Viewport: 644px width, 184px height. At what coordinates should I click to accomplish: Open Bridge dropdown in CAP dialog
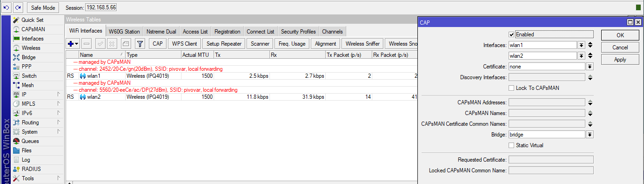tap(590, 135)
